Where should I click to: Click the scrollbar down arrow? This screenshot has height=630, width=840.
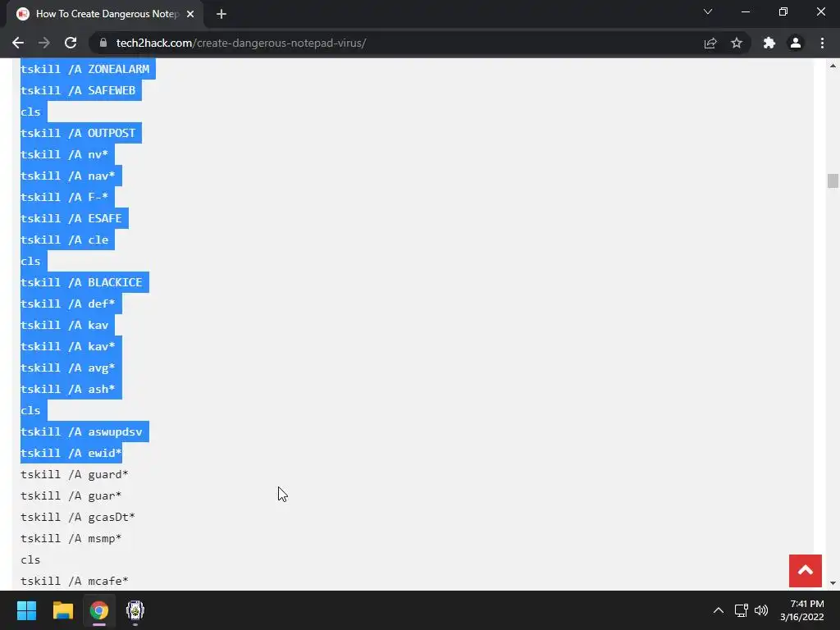click(x=833, y=583)
